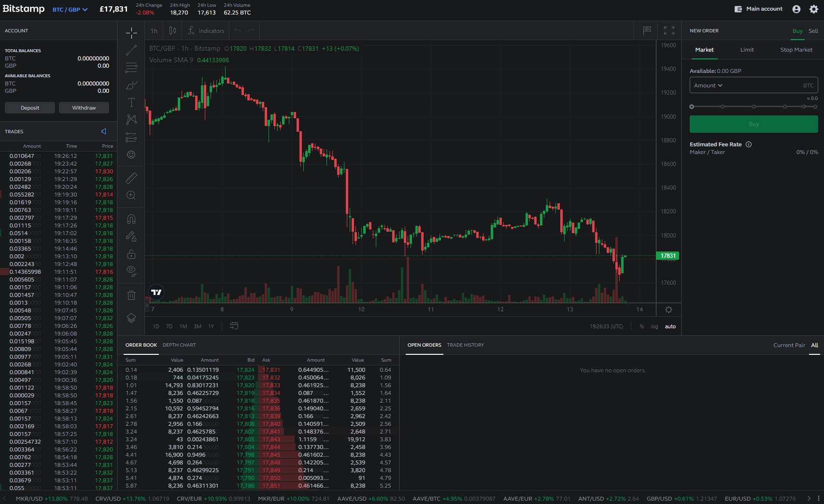Open the Indicators menu
824x504 pixels.
(206, 31)
